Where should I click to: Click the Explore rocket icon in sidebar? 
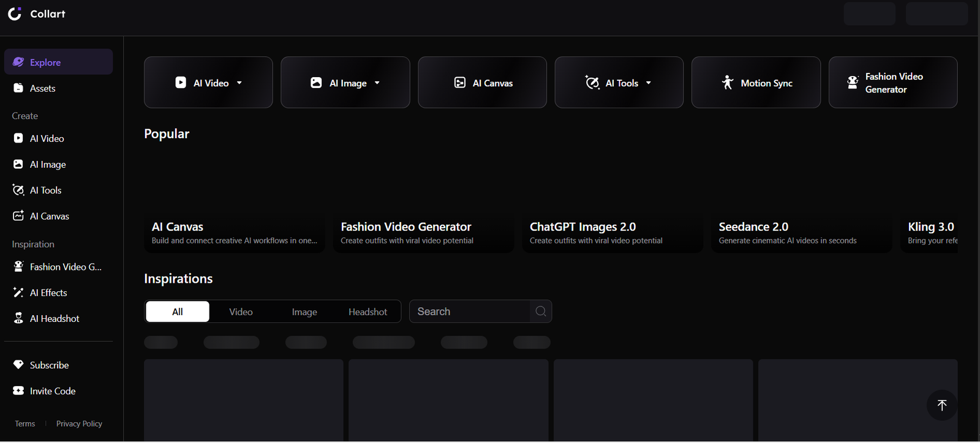click(18, 62)
